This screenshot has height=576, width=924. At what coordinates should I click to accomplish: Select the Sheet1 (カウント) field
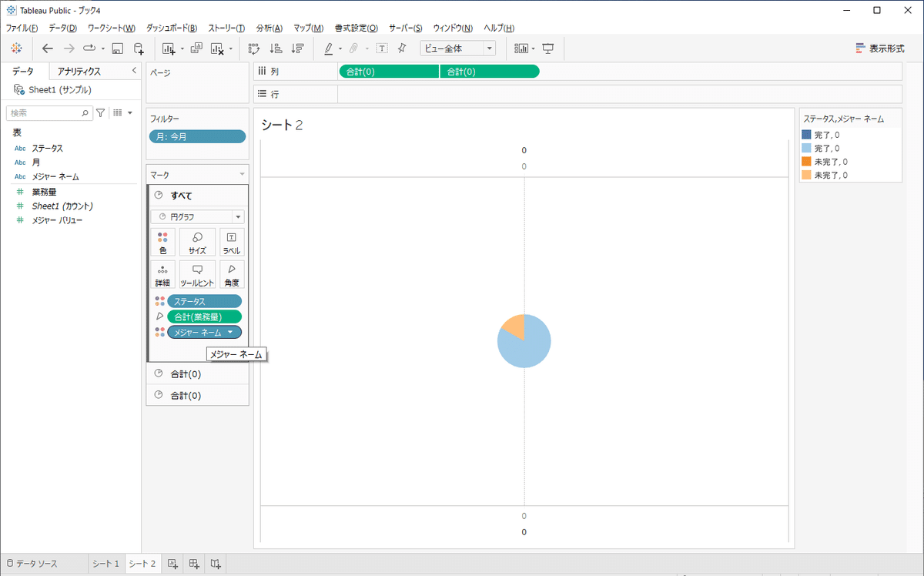click(x=62, y=206)
